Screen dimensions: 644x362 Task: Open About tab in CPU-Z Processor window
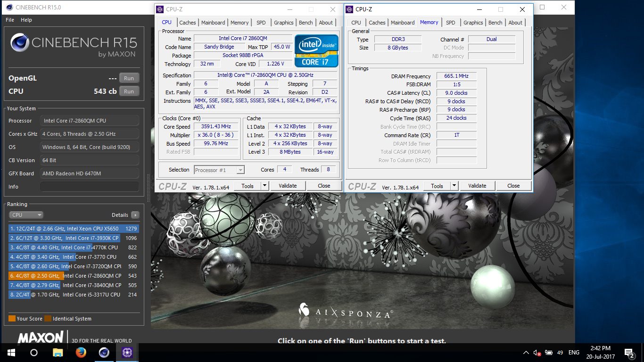coord(326,23)
